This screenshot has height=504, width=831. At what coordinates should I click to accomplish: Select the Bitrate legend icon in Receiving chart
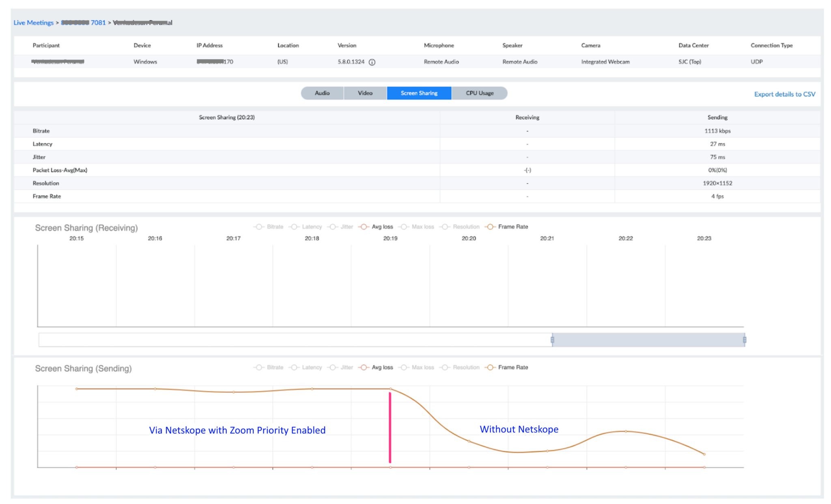click(x=258, y=226)
